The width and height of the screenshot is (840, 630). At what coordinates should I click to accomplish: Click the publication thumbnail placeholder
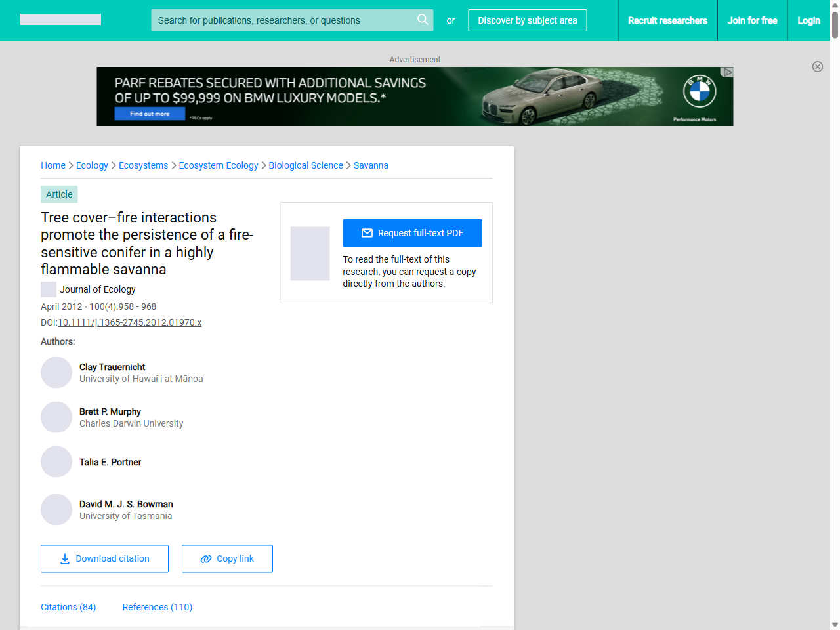click(310, 253)
